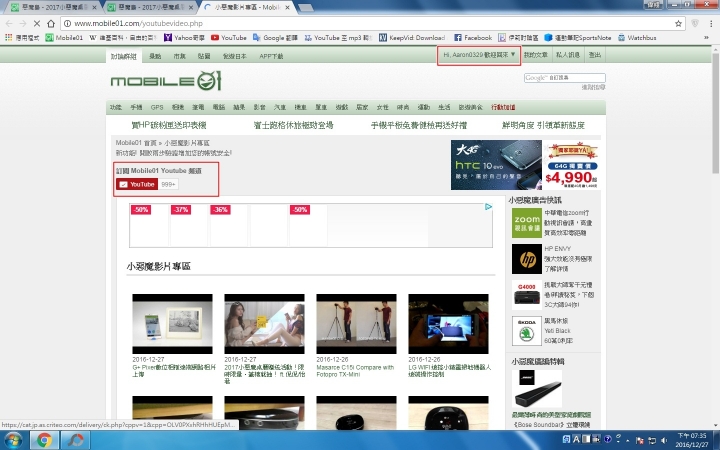The image size is (720, 450).
Task: Play the Masarce C15i tripod video thumbnail
Action: tap(356, 324)
